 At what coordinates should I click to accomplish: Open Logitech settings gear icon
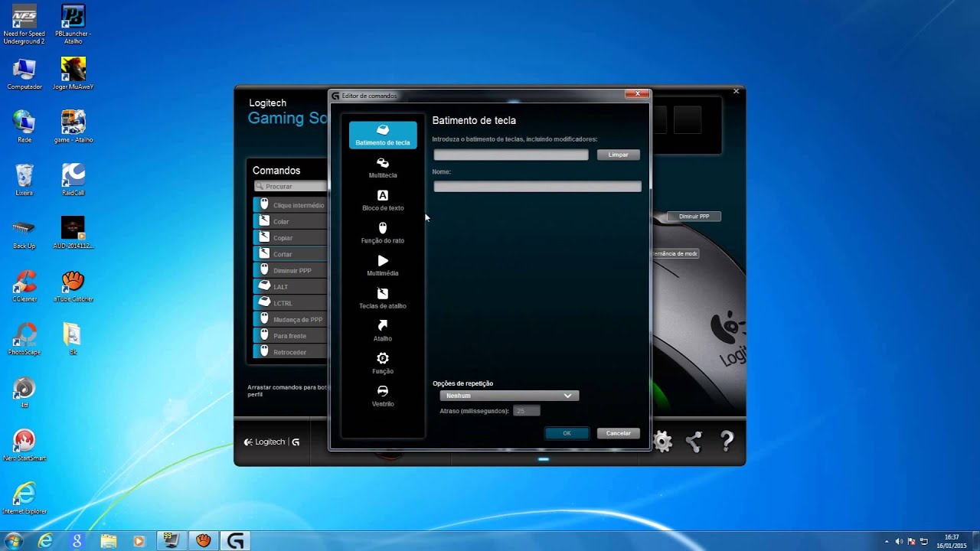tap(662, 442)
